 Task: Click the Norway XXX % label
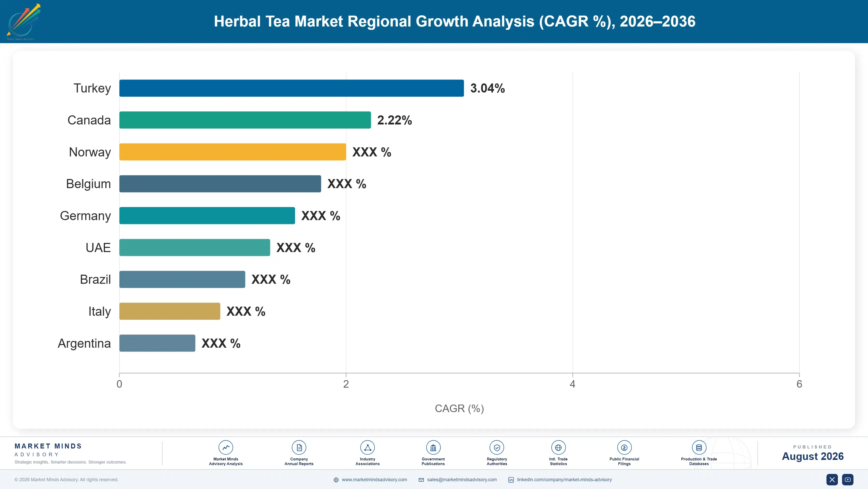tap(372, 152)
